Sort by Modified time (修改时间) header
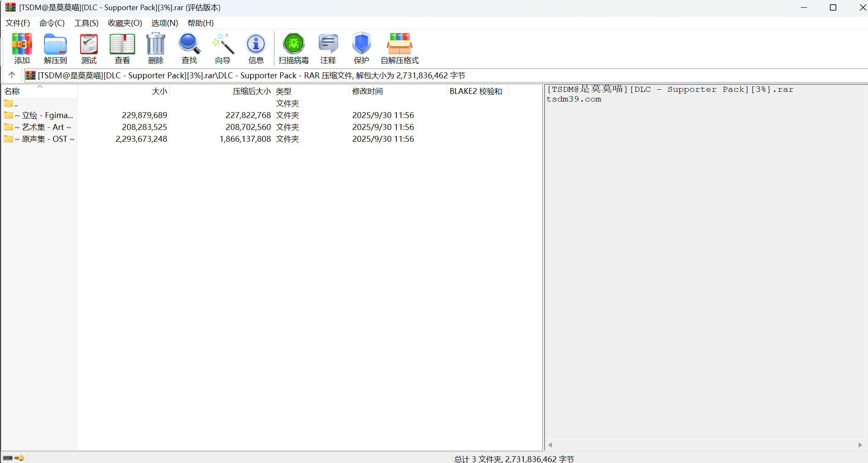 tap(367, 91)
